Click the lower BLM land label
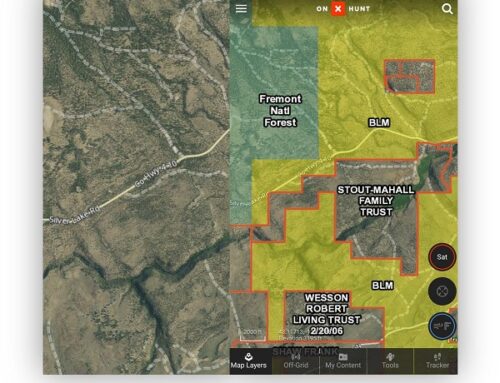This screenshot has height=383, width=500. click(x=382, y=285)
